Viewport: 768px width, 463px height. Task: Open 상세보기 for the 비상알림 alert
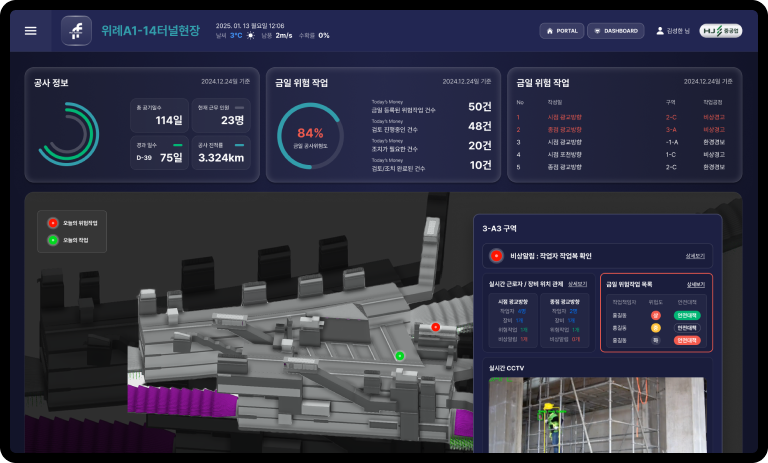tap(695, 256)
